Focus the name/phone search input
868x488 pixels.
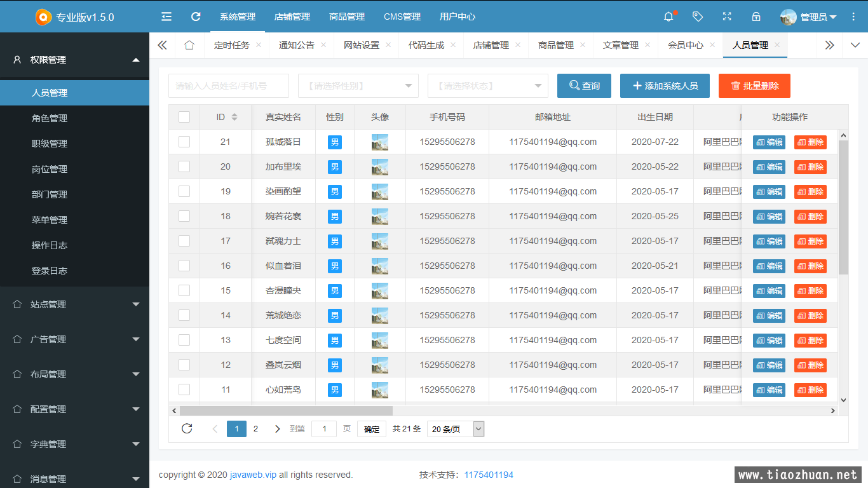tap(229, 86)
